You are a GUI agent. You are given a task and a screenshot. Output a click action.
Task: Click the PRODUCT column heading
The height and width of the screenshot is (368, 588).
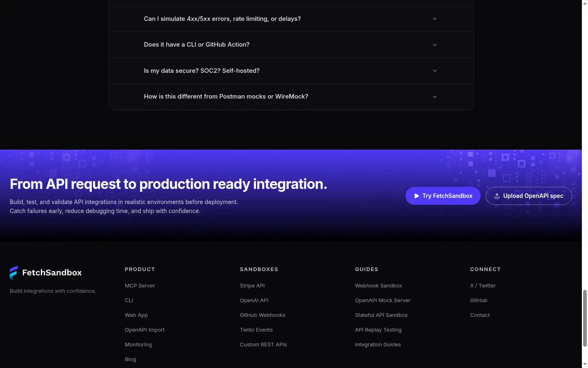point(140,269)
